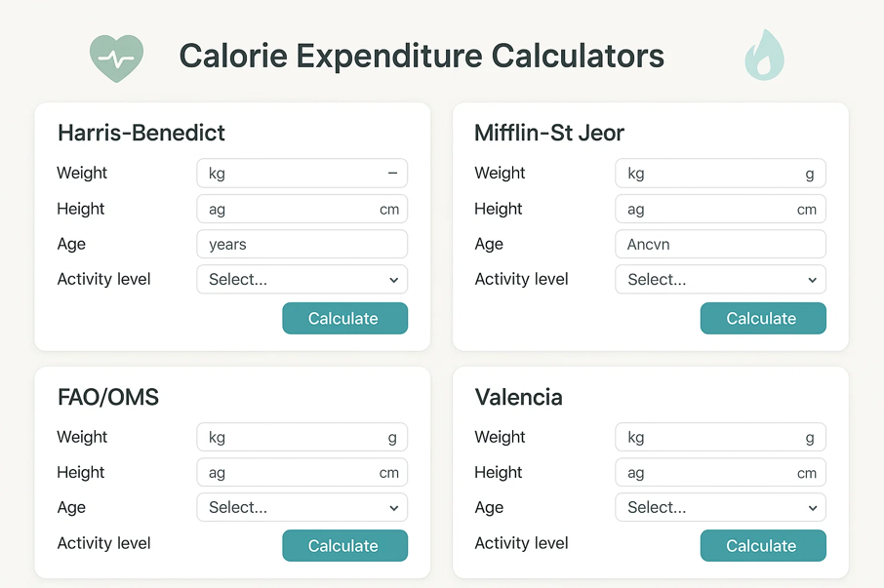Image resolution: width=884 pixels, height=588 pixels.
Task: Click the Mifflin-St Jeor Weight field
Action: [719, 173]
